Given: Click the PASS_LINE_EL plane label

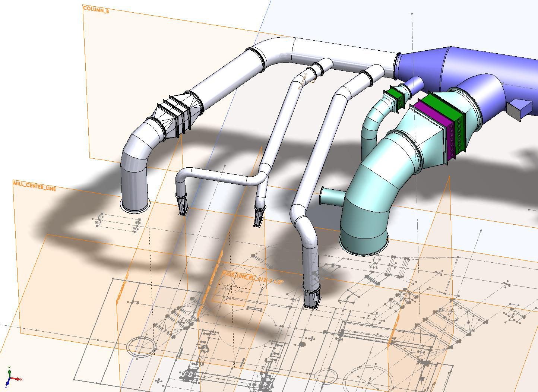Looking at the screenshot, I should (x=252, y=278).
